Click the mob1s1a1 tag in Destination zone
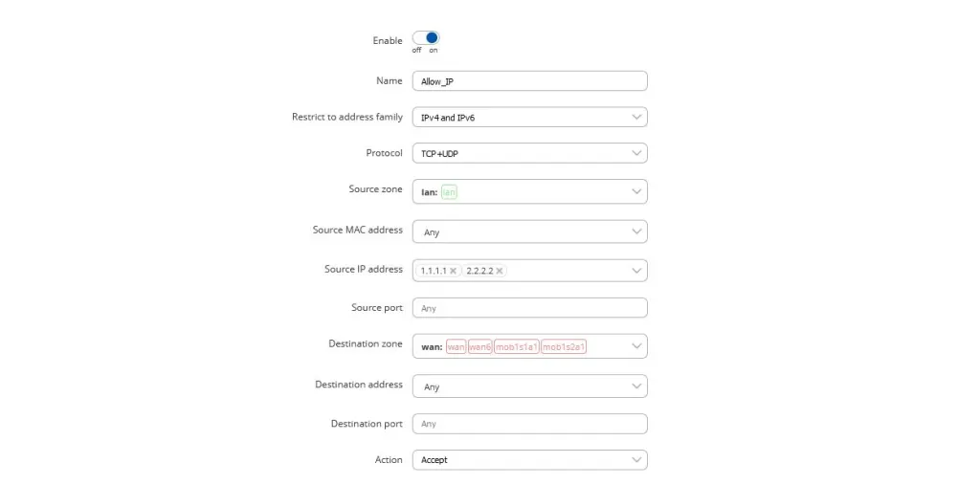Viewport: 980px width, 485px height. click(x=517, y=347)
